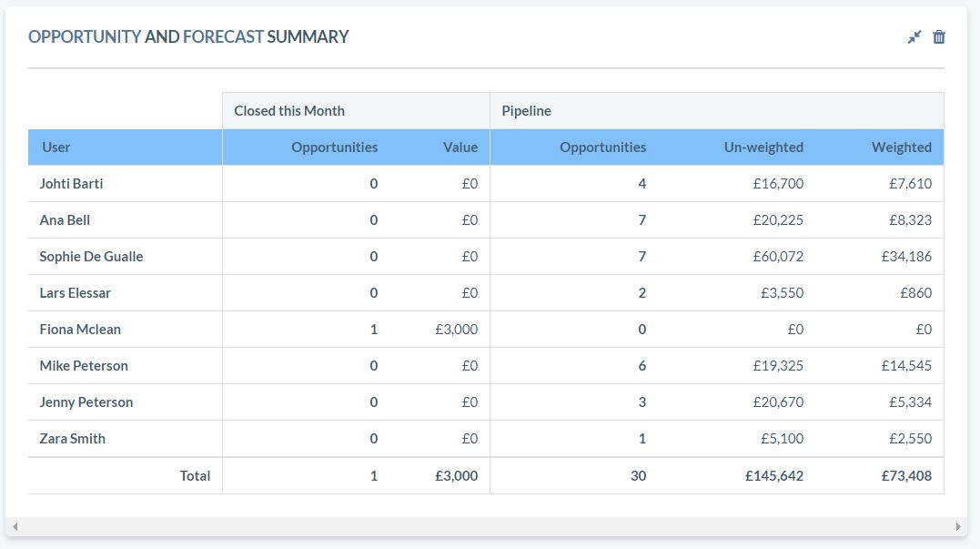Viewport: 980px width, 549px height.
Task: Open Johti Barti's user record
Action: tap(70, 183)
